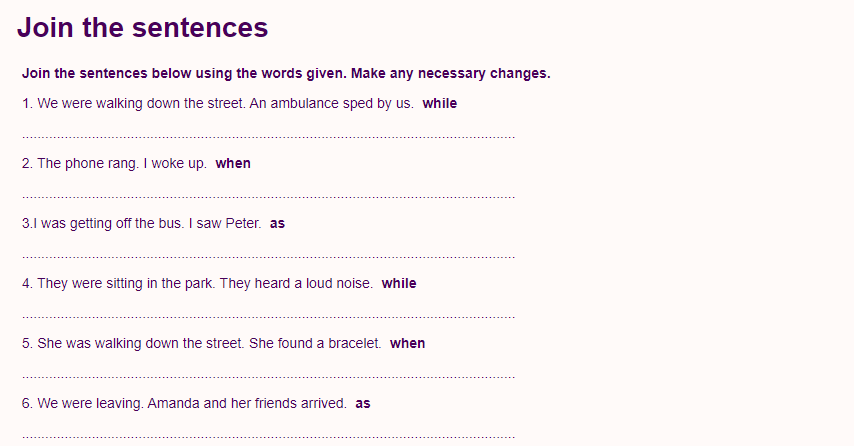Viewport: 854px width, 446px height.
Task: Click the answer line under sentence 6
Action: (x=268, y=436)
